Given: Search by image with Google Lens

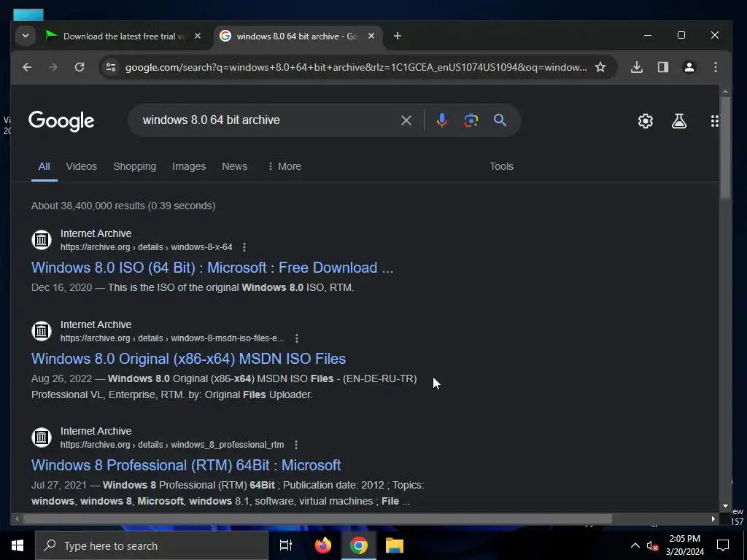Looking at the screenshot, I should 471,120.
